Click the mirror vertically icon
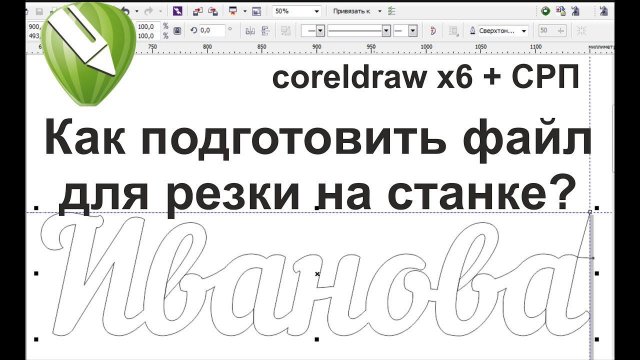640x360 pixels. point(266,31)
